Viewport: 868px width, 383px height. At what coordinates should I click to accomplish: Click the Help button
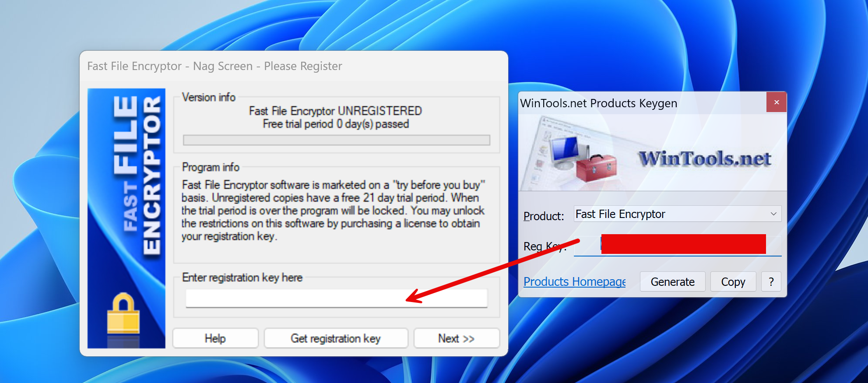pyautogui.click(x=215, y=338)
